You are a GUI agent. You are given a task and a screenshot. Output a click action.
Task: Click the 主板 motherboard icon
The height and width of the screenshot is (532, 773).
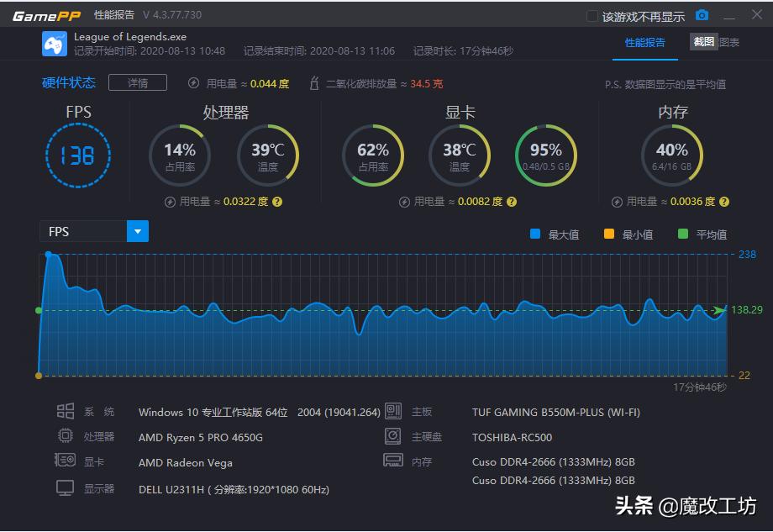pyautogui.click(x=392, y=411)
